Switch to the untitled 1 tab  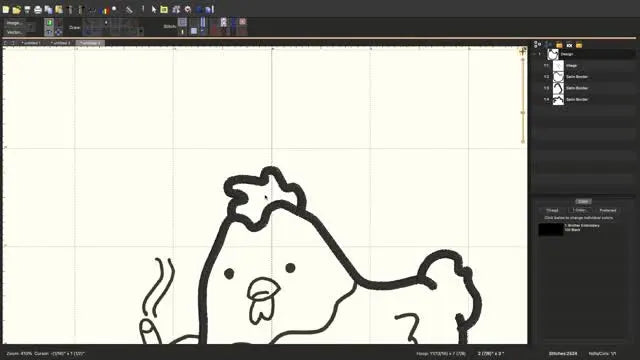[x=31, y=43]
